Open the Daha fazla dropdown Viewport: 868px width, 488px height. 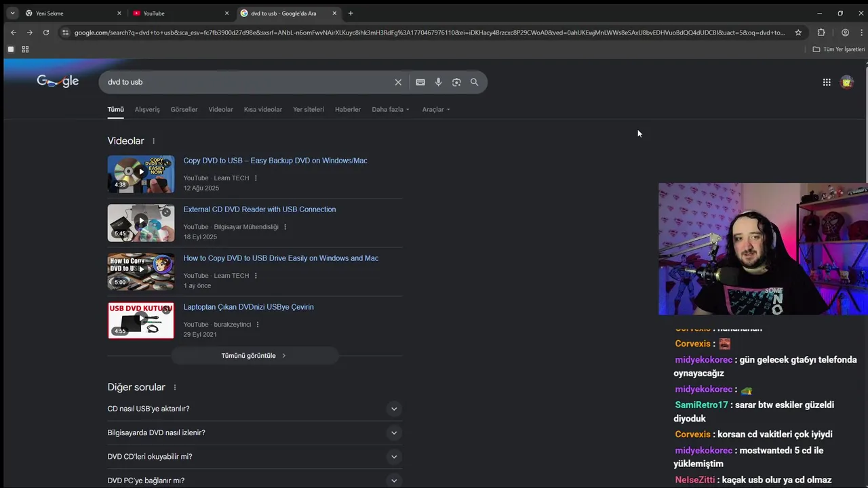click(x=391, y=109)
